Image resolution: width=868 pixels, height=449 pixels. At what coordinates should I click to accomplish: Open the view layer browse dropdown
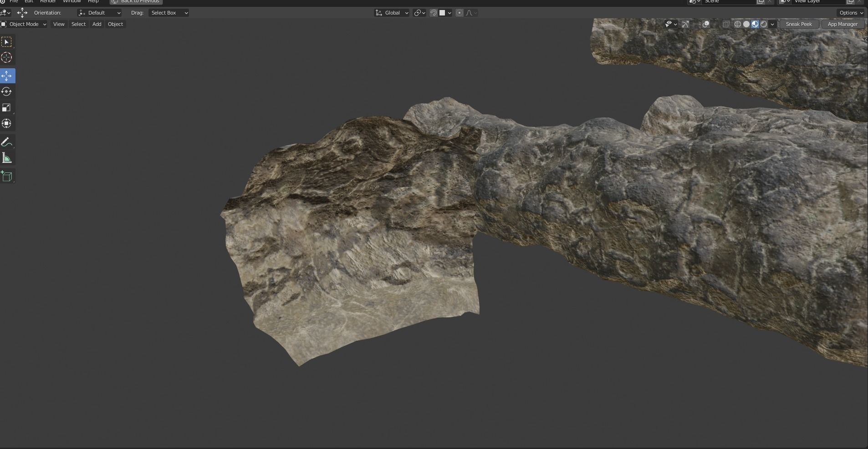785,2
